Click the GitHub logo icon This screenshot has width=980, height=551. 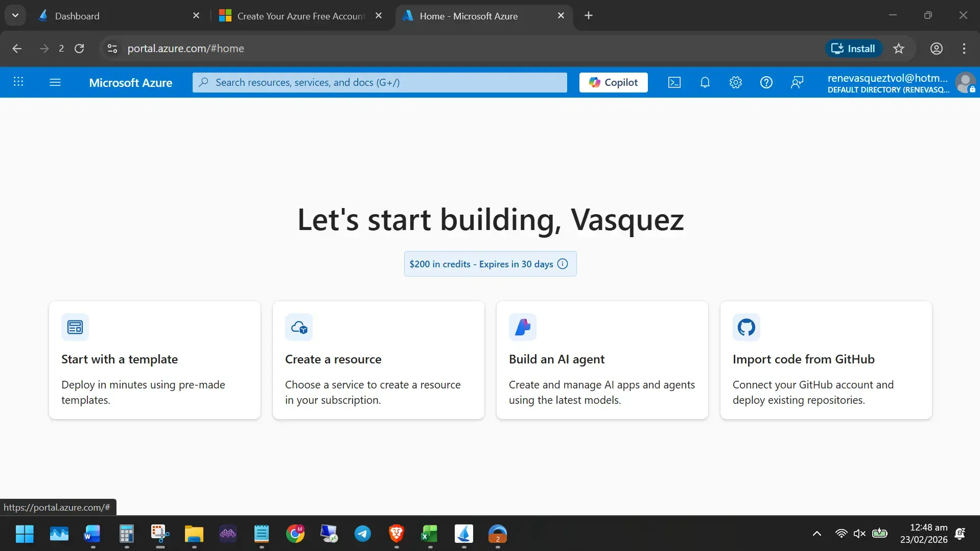point(746,327)
